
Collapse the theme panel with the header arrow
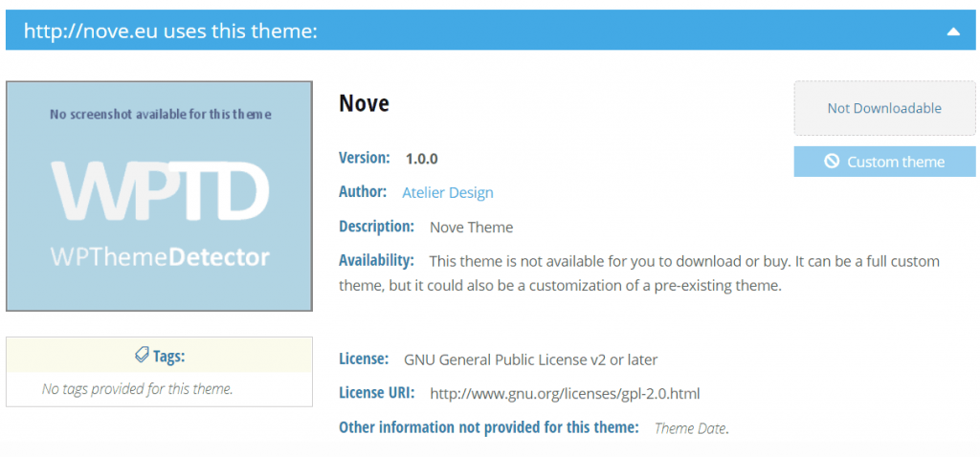[x=952, y=32]
